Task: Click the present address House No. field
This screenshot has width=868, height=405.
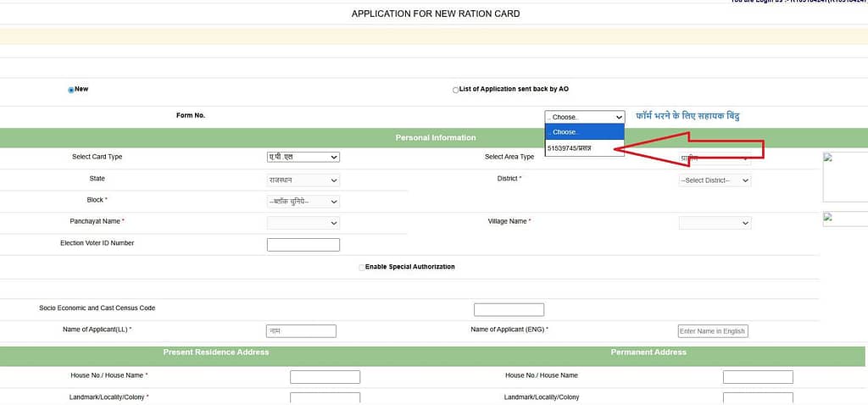Action: coord(325,377)
